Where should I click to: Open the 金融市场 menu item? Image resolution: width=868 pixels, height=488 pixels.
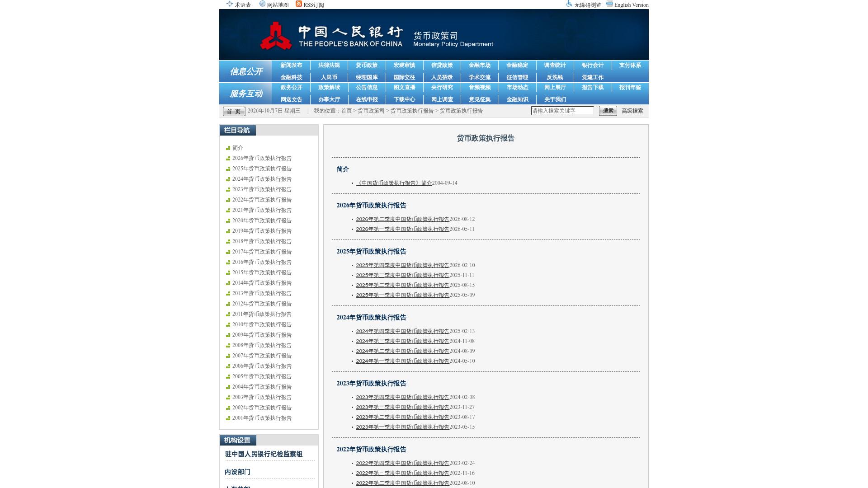(x=479, y=66)
